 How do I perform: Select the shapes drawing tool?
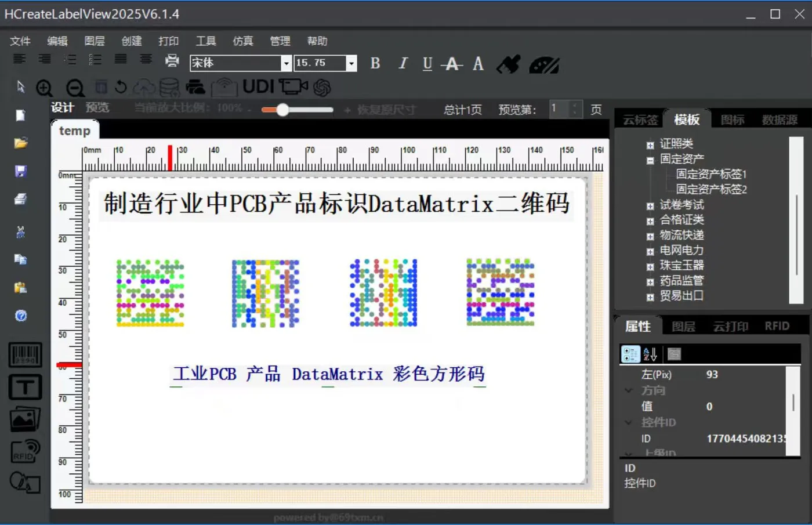25,483
